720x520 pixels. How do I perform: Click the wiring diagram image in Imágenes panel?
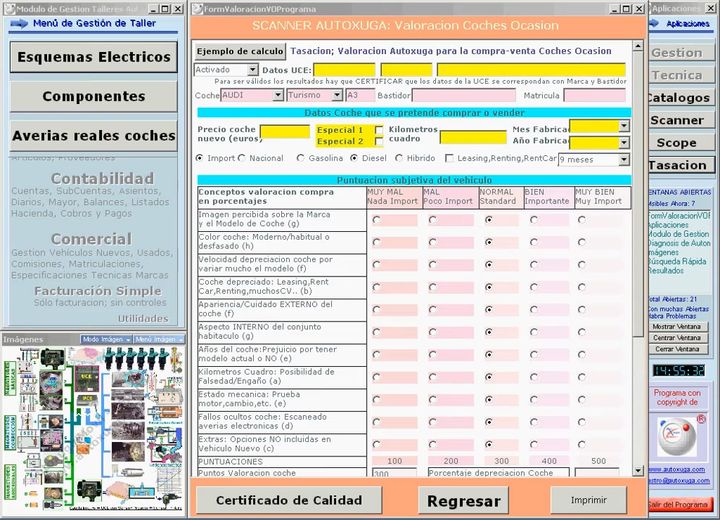94,429
